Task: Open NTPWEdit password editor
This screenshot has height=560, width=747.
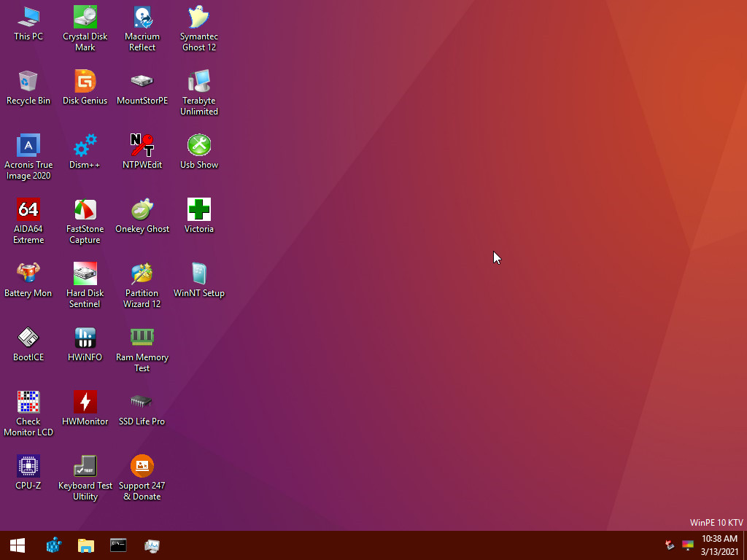Action: point(142,152)
